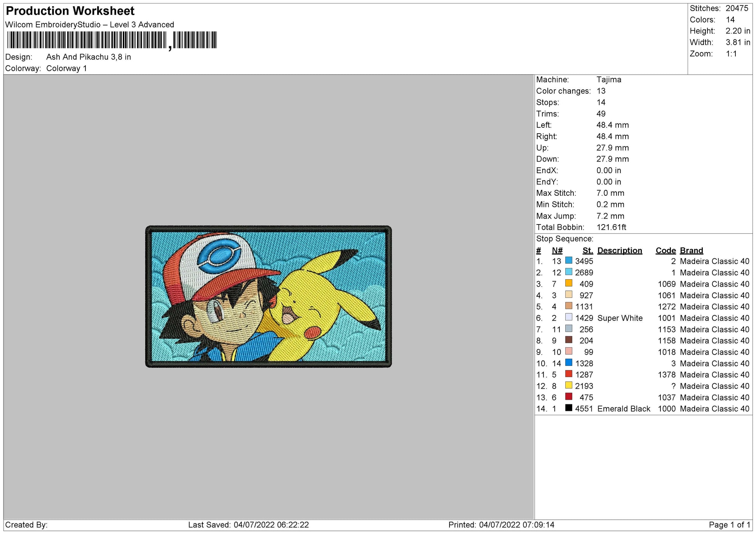This screenshot has height=534, width=756.
Task: Click the barcode under the worksheet title
Action: [112, 40]
